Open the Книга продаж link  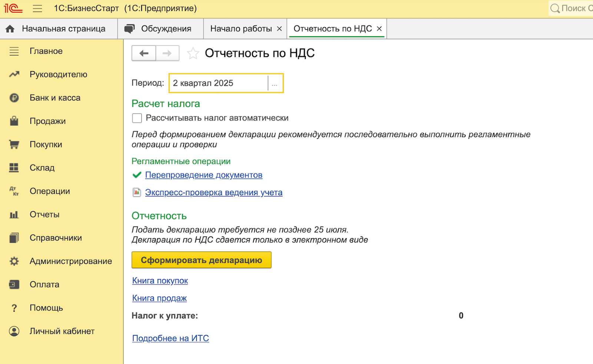(x=159, y=298)
